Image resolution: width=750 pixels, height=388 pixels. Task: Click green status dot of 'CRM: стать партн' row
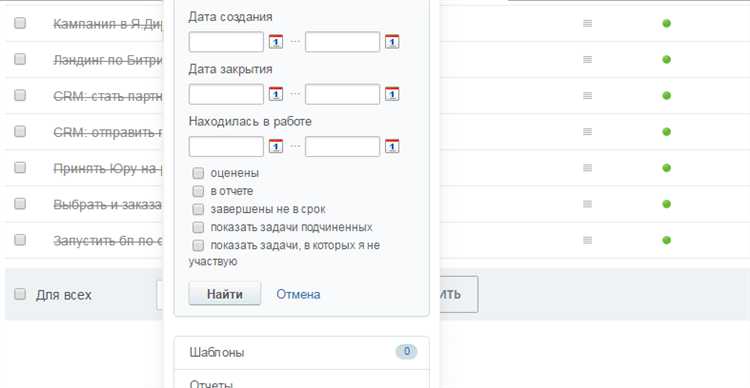tap(666, 96)
